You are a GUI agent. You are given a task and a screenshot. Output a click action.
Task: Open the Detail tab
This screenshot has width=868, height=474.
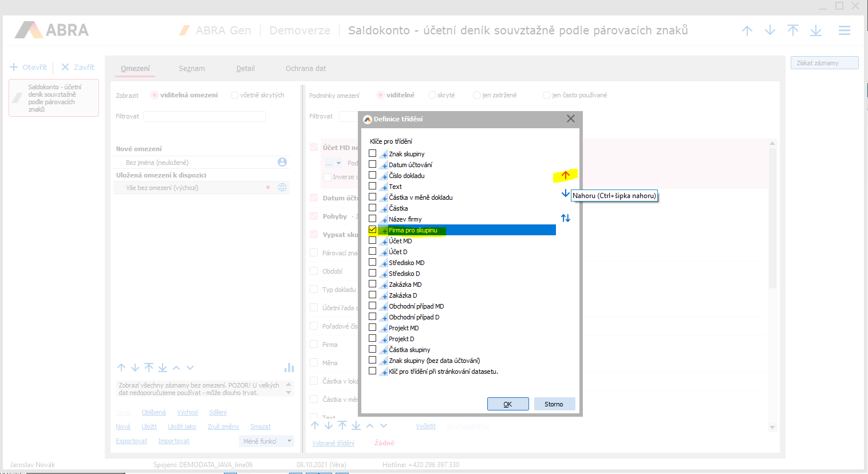(245, 68)
